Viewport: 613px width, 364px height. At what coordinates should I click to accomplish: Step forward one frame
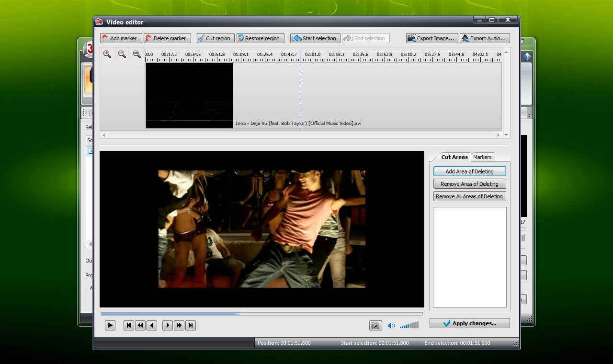coord(168,325)
